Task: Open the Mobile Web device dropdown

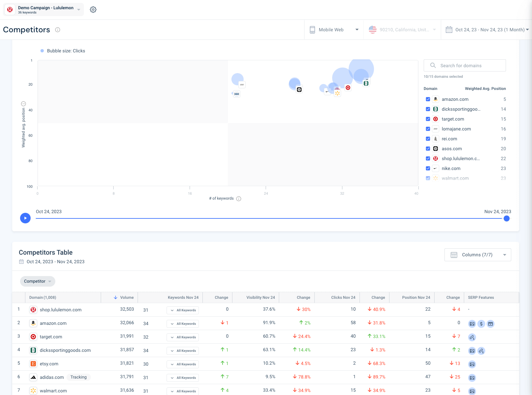Action: click(333, 29)
